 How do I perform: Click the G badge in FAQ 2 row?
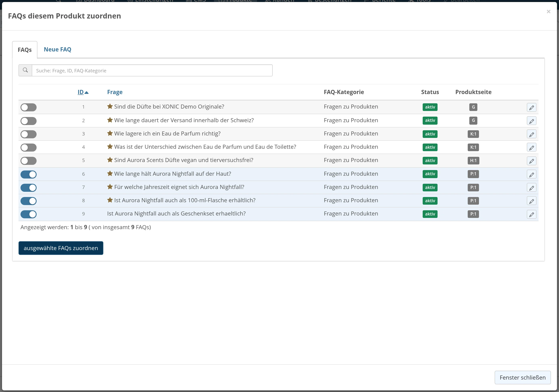[473, 120]
